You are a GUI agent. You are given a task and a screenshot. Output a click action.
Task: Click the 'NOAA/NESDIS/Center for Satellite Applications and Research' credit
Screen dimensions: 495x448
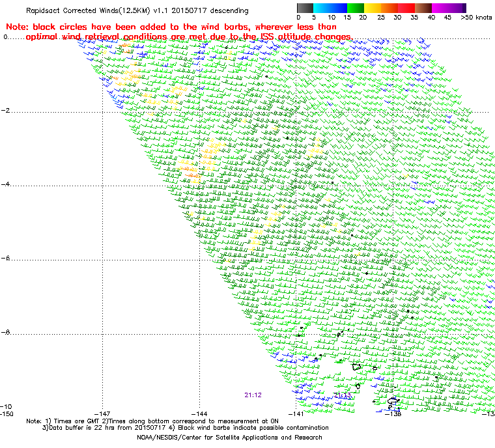coord(229,438)
